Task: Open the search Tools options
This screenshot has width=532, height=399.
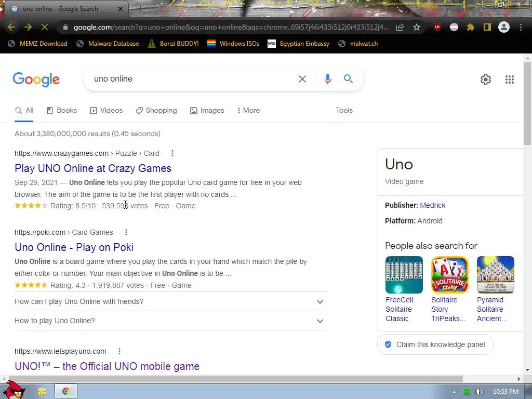Action: tap(344, 110)
